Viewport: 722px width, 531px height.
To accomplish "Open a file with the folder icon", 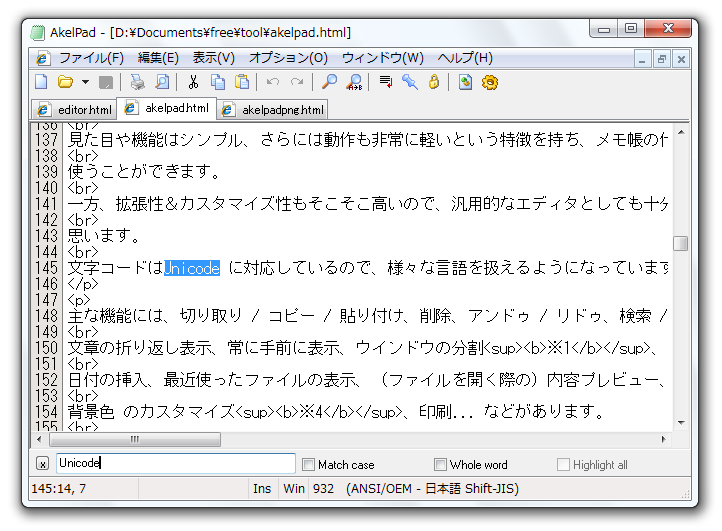I will pyautogui.click(x=65, y=82).
